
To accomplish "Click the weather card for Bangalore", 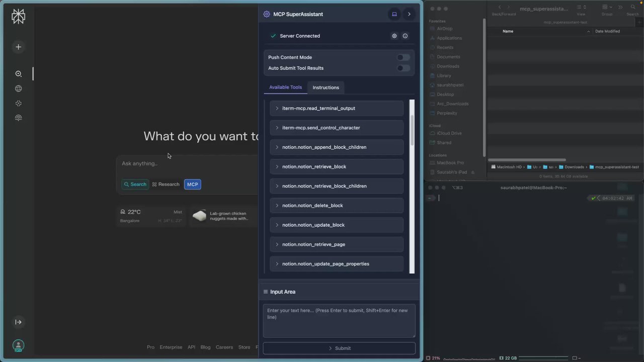I will coord(151,216).
